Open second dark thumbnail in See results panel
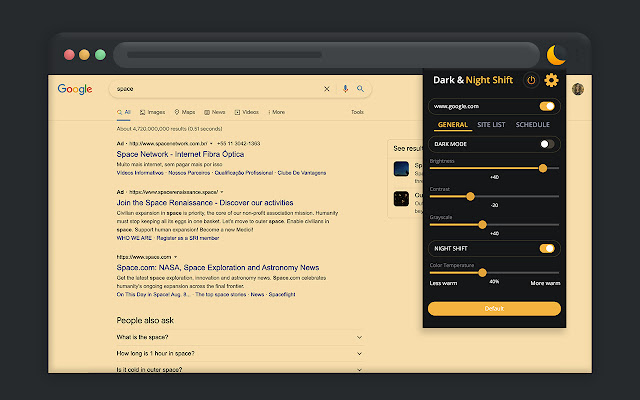 pyautogui.click(x=401, y=199)
